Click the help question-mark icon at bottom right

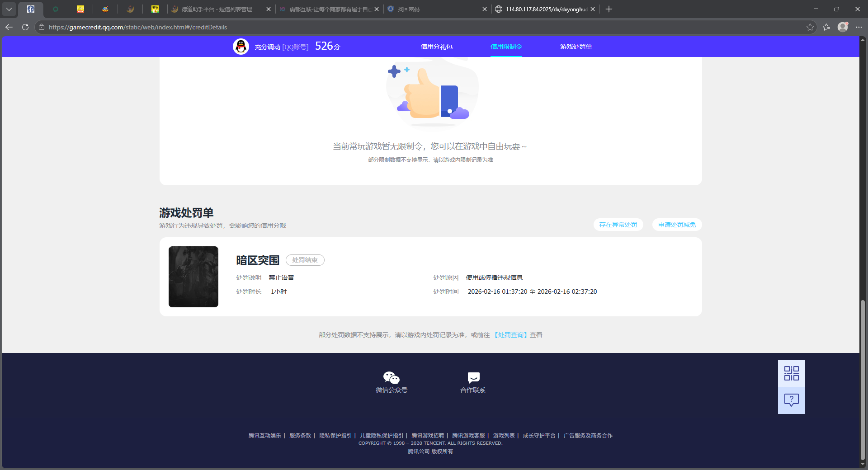point(791,399)
